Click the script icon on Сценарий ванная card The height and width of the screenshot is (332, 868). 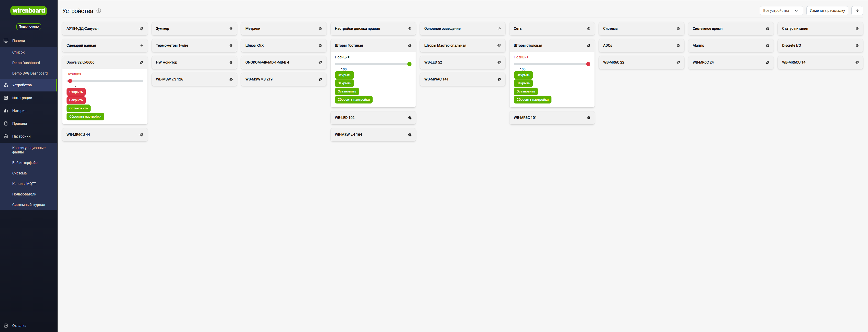[x=141, y=46]
